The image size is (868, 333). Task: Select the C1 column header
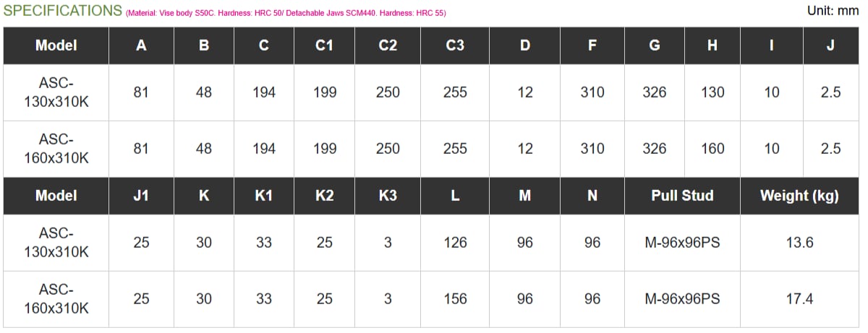[x=325, y=46]
